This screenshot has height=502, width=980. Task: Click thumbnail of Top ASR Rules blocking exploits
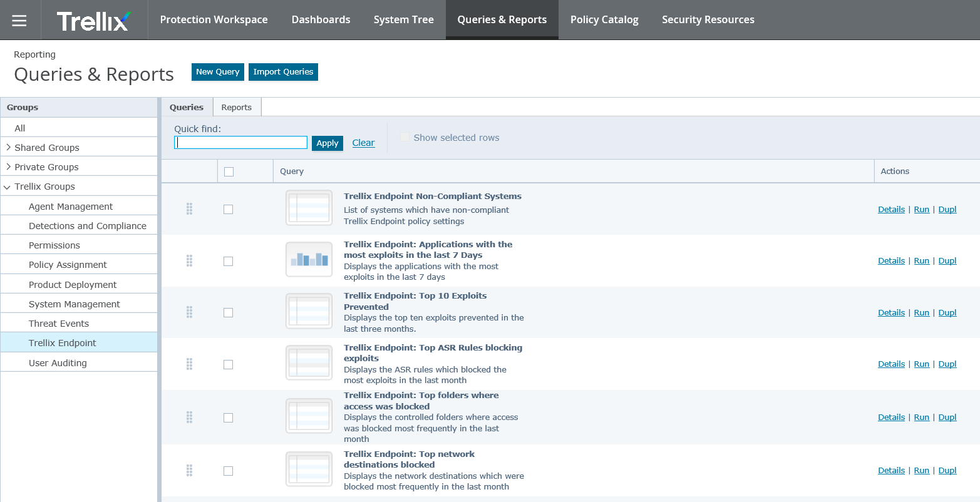click(309, 362)
